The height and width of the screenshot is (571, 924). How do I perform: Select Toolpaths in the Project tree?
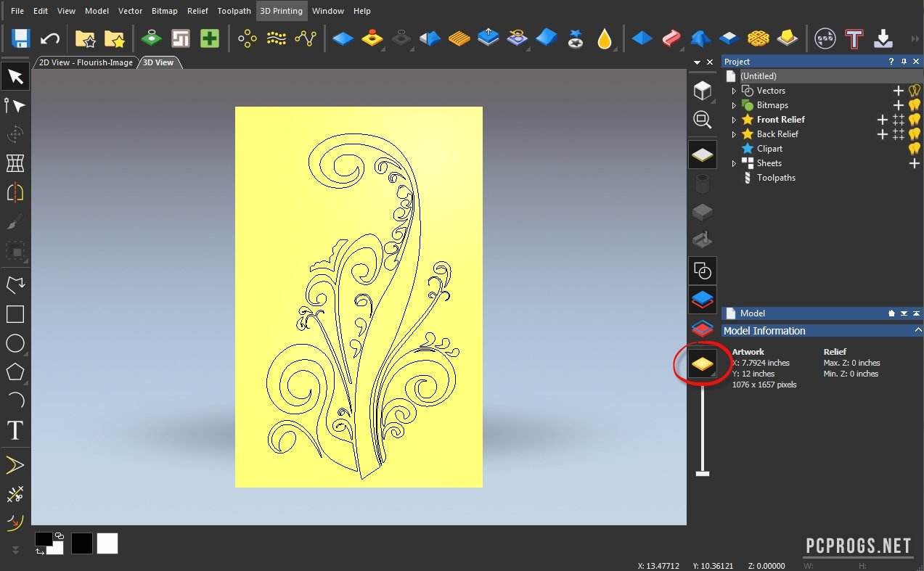[x=776, y=178]
